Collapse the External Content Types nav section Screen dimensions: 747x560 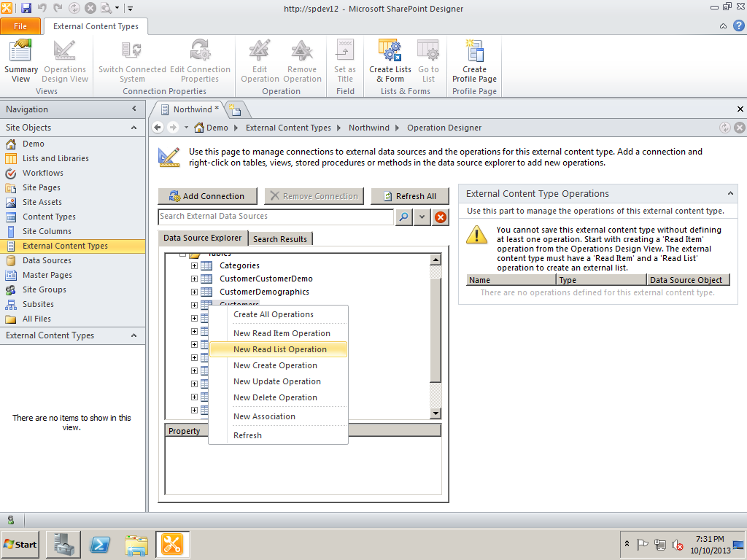134,335
